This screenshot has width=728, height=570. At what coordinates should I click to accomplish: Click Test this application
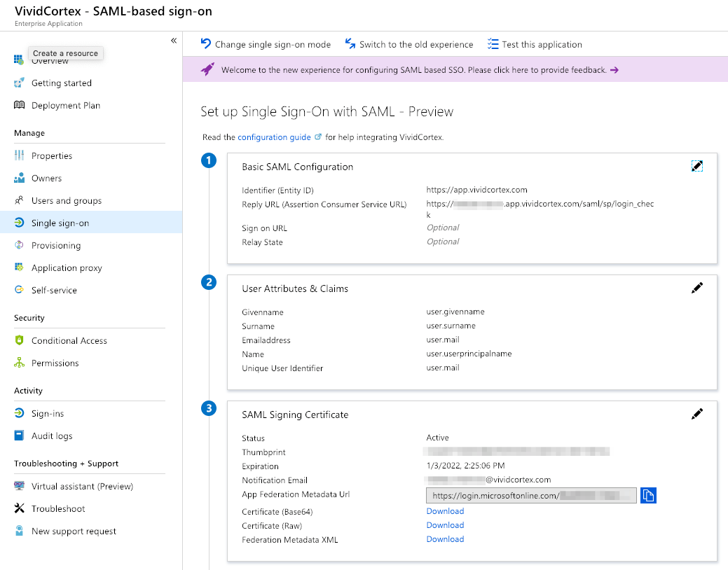(x=535, y=44)
